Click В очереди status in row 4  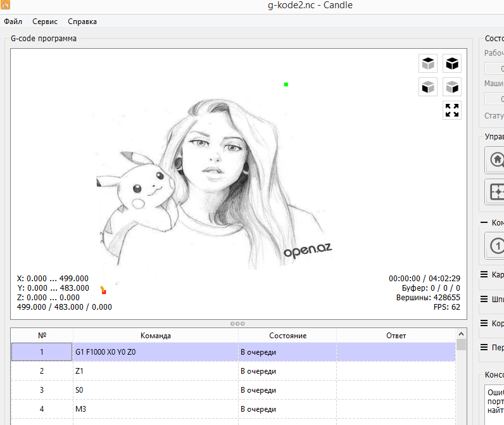pyautogui.click(x=287, y=409)
